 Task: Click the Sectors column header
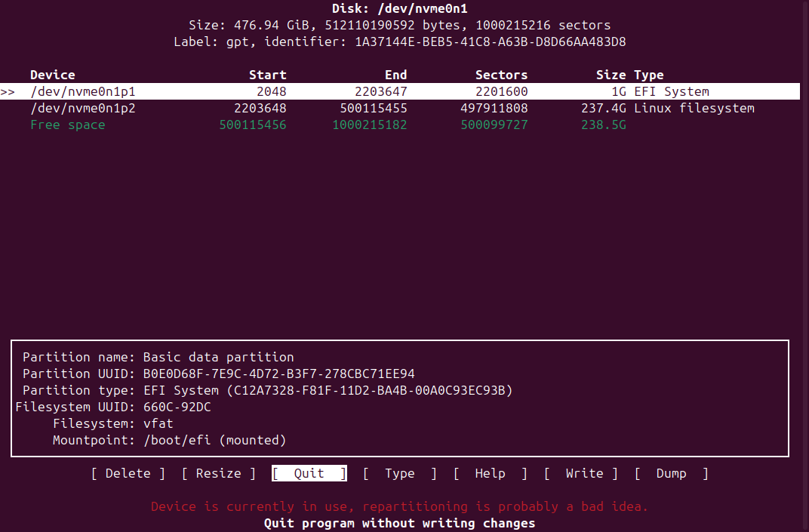coord(501,75)
